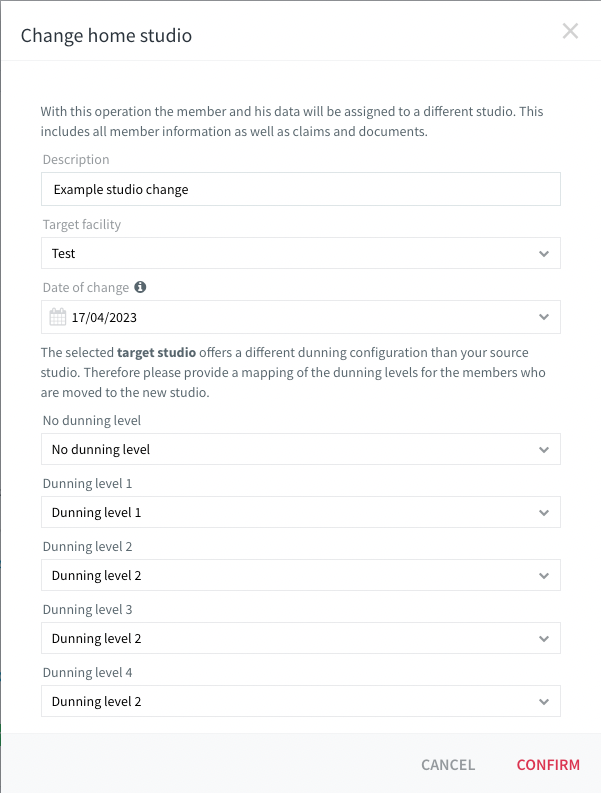Click chevron on Dunning level 2 dropdown
Viewport: 601px width, 793px height.
(544, 576)
